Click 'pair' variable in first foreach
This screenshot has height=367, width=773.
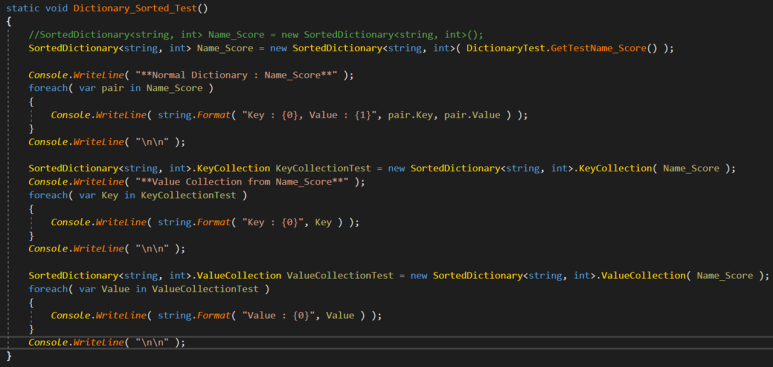(x=113, y=88)
